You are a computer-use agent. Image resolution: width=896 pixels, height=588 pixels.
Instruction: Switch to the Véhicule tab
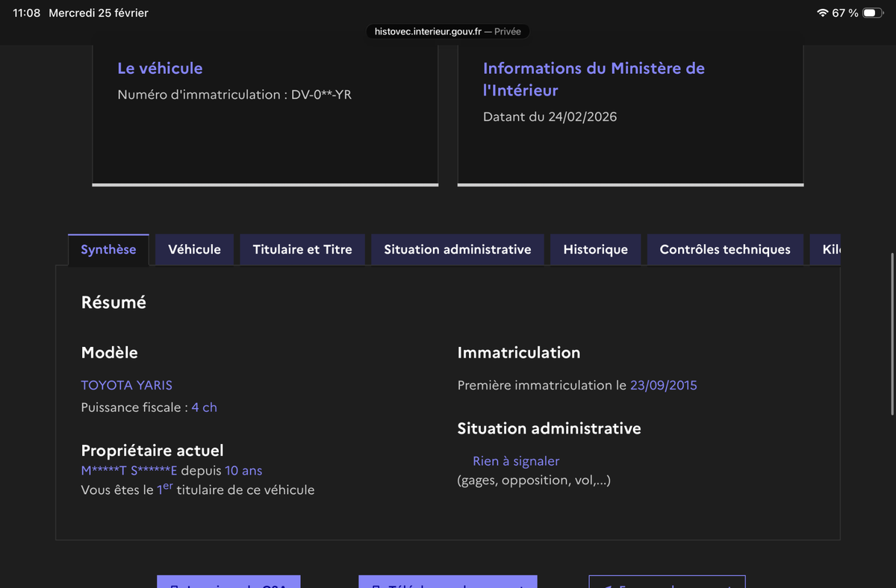(194, 249)
